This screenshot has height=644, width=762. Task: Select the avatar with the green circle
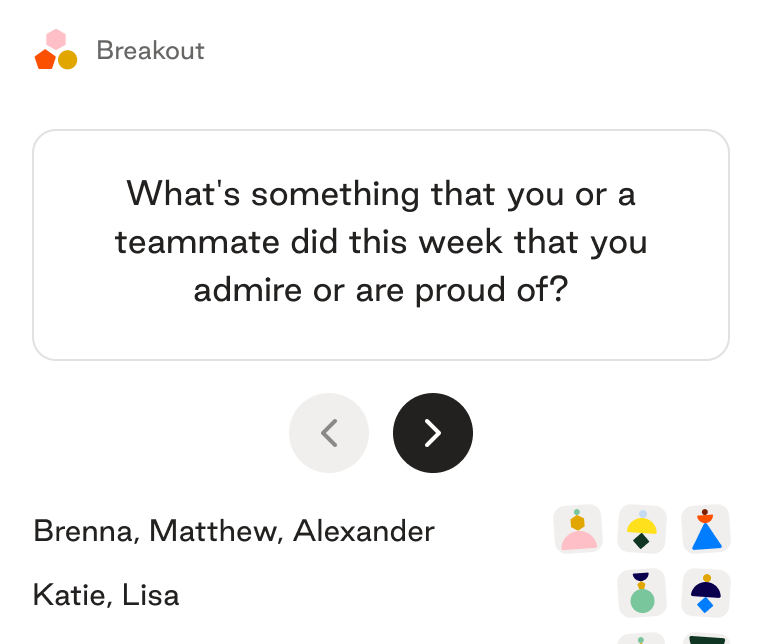click(641, 594)
